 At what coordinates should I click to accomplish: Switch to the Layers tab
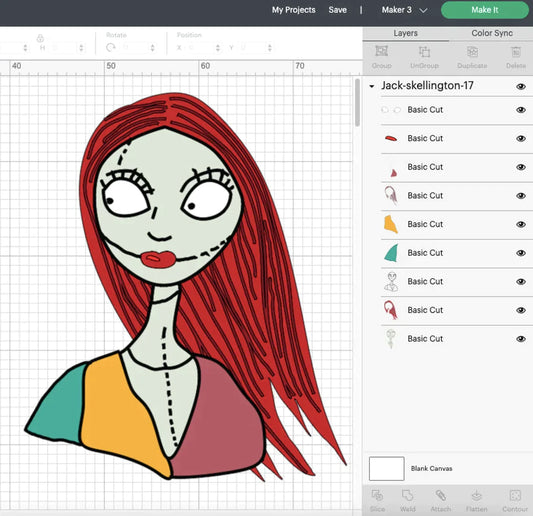pos(406,33)
